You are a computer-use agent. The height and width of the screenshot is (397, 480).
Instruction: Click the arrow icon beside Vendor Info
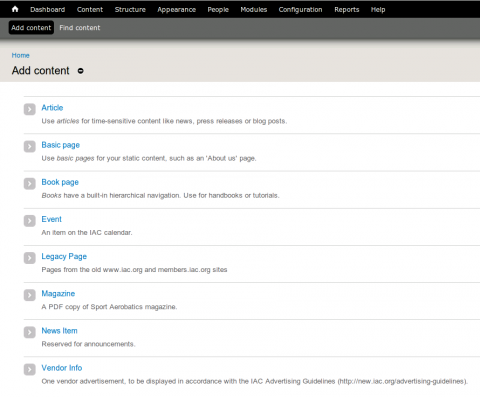pyautogui.click(x=30, y=369)
